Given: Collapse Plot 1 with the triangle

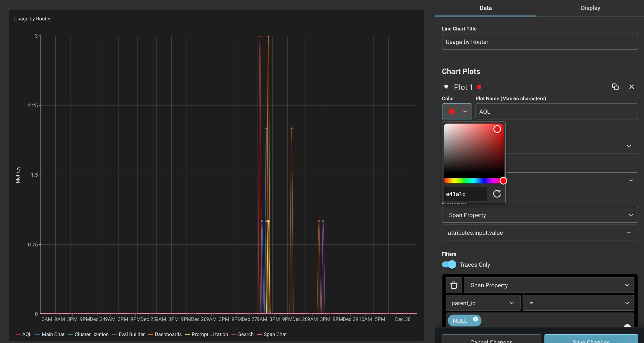Looking at the screenshot, I should [x=446, y=87].
